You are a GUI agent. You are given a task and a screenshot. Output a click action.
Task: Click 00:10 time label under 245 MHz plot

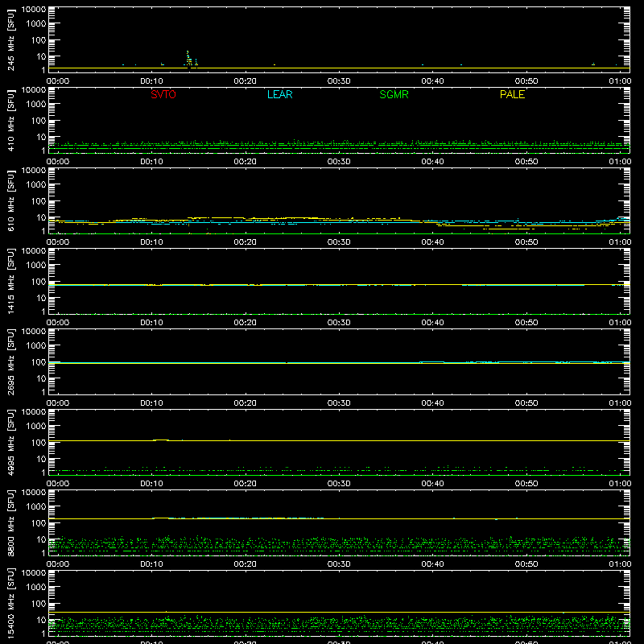pos(151,81)
